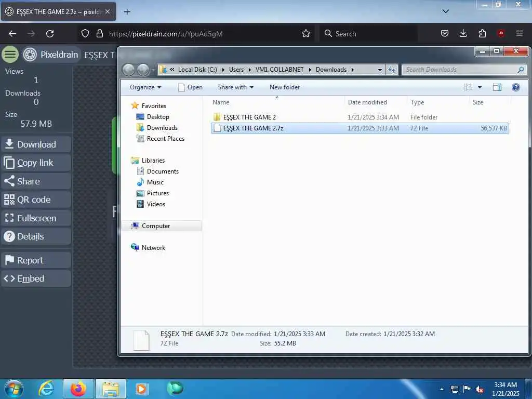Open the Firefox extensions puzzle icon
This screenshot has width=532, height=399.
click(x=482, y=33)
